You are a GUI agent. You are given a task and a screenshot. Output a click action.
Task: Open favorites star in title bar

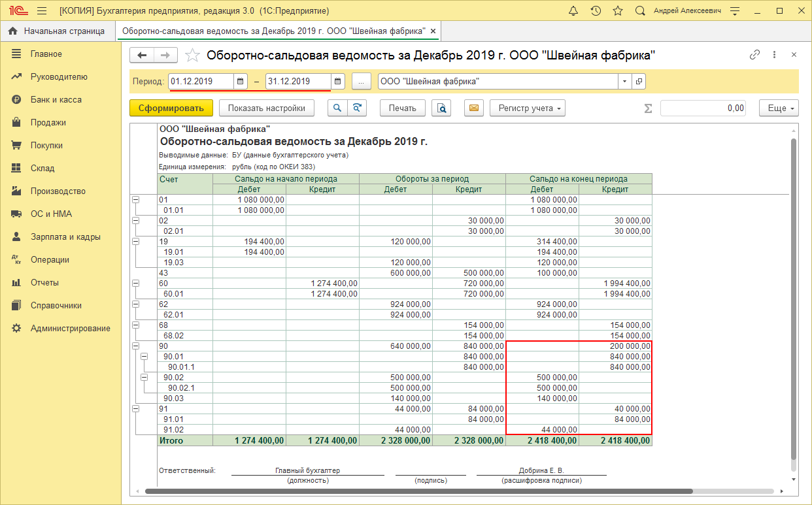tap(617, 11)
